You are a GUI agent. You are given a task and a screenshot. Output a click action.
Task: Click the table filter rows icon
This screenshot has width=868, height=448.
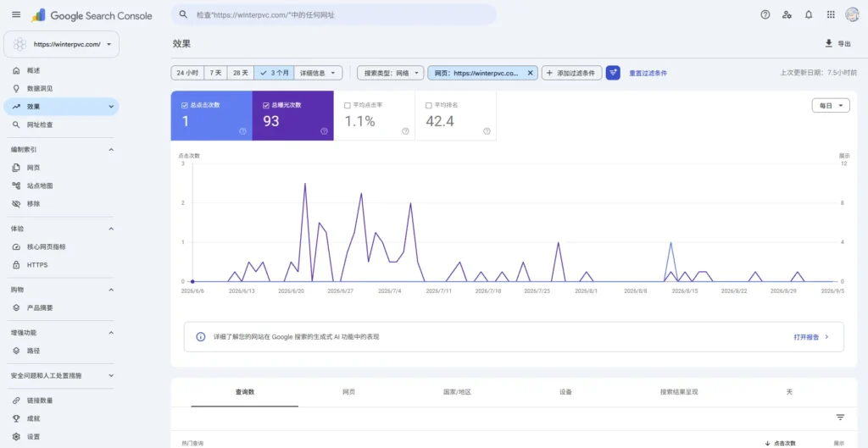(x=840, y=418)
